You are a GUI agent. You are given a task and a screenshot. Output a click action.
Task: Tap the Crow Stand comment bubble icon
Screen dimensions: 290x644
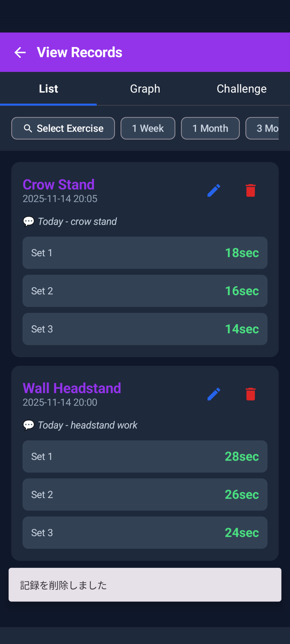[x=29, y=221]
